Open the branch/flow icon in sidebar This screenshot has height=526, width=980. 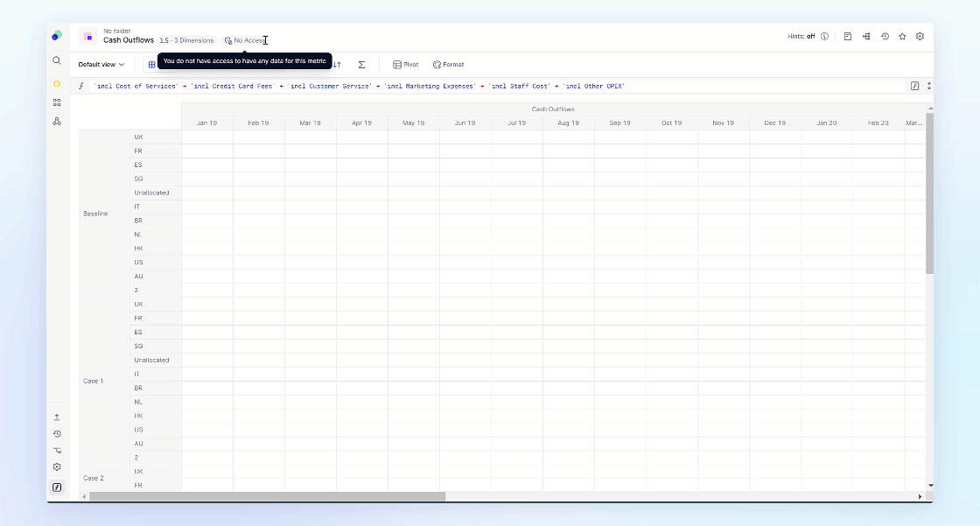[57, 451]
